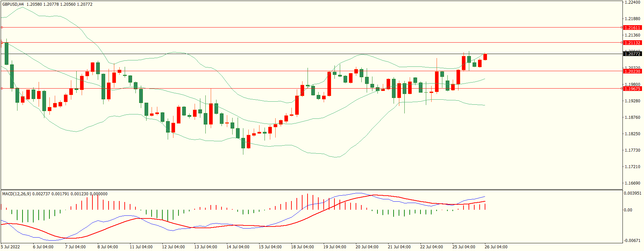Click the 18 Jul 04:00 time label
The image size is (644, 251).
(302, 247)
